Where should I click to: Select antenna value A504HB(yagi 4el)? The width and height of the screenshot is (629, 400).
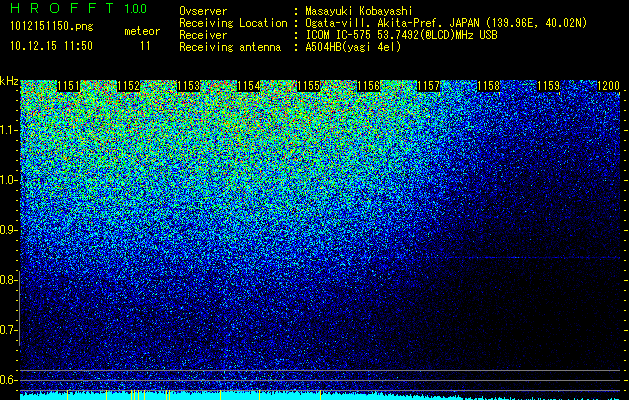[353, 47]
